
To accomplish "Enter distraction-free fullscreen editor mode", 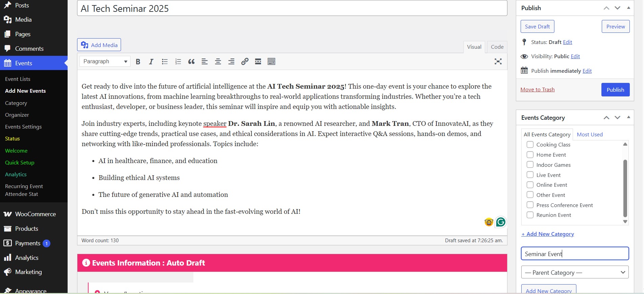I will click(x=498, y=62).
